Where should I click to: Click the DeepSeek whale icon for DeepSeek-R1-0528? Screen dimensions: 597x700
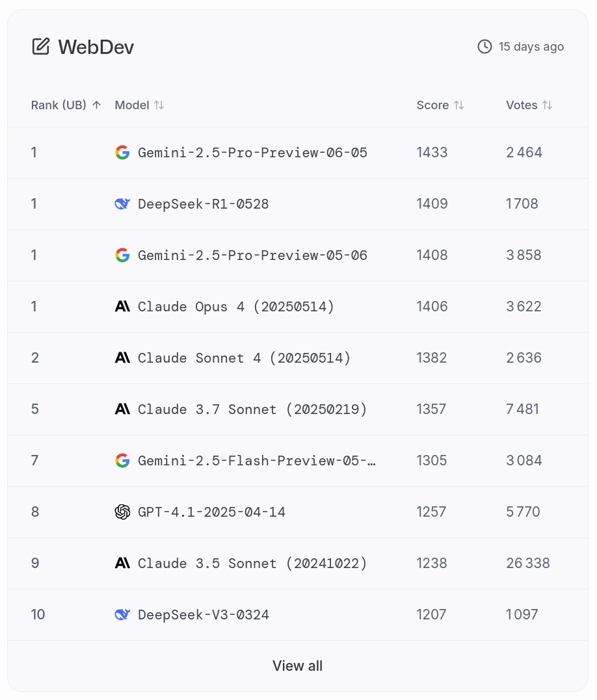(x=122, y=204)
